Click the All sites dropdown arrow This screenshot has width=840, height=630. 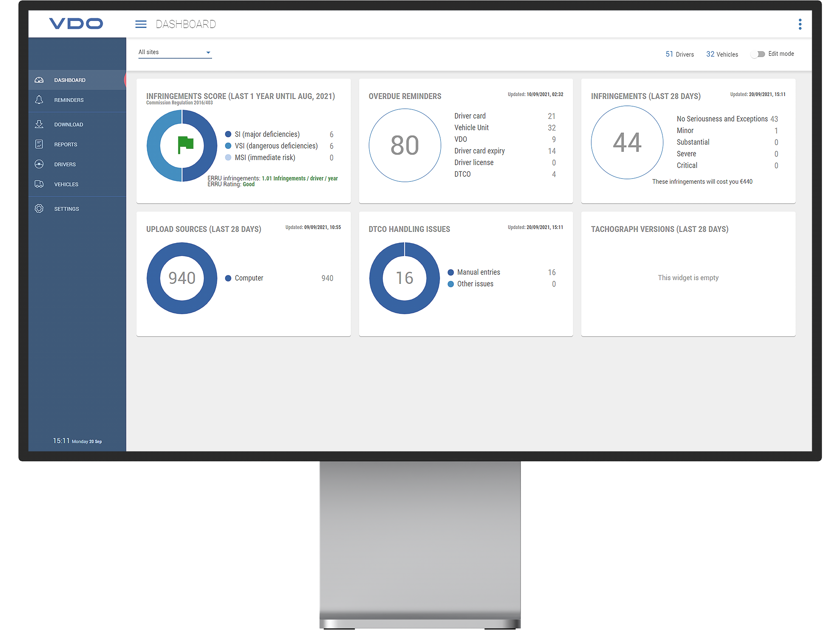coord(208,53)
